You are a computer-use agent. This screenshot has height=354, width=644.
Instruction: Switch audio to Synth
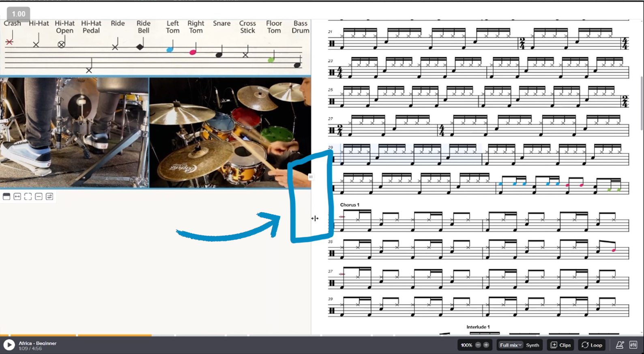coord(532,345)
